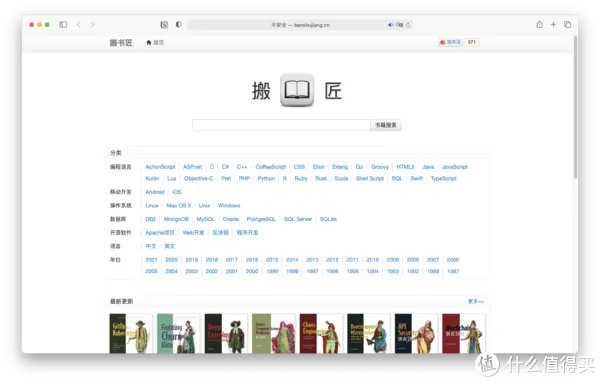Screen dimensions: 600x382
Task: Open the 2021 year link
Action: (x=152, y=260)
